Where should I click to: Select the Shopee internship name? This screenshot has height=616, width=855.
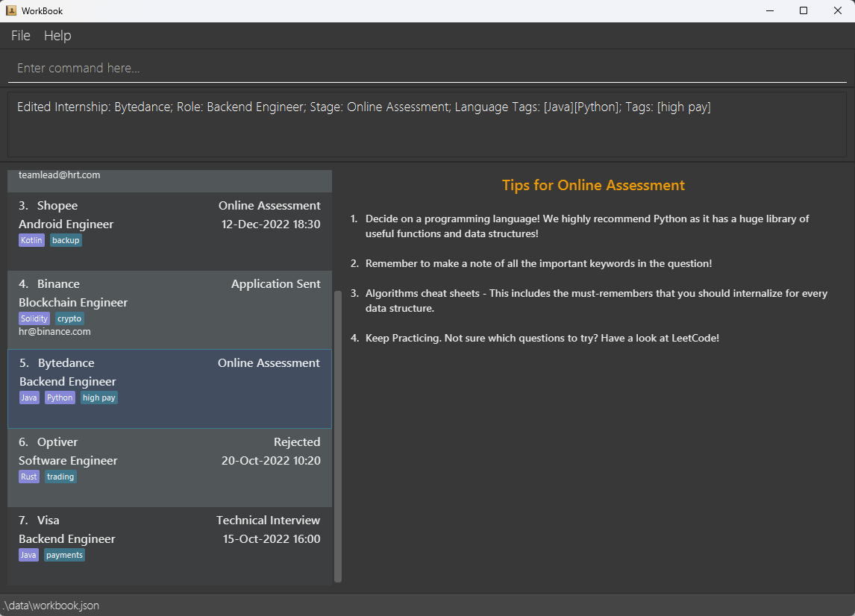point(57,206)
